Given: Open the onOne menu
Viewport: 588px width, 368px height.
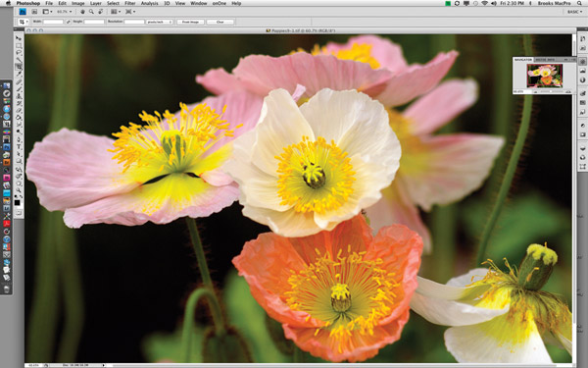Looking at the screenshot, I should (220, 3).
